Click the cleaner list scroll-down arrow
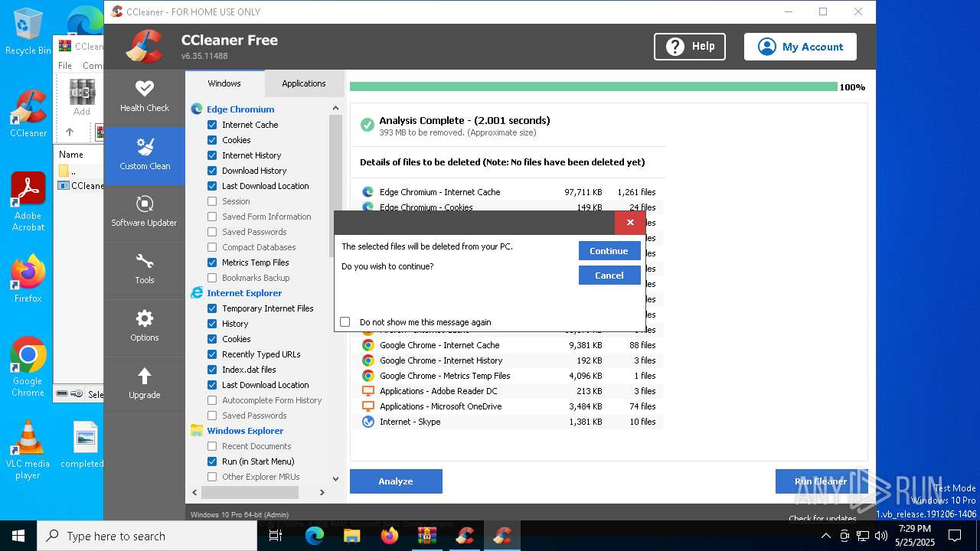This screenshot has height=551, width=980. click(x=335, y=478)
